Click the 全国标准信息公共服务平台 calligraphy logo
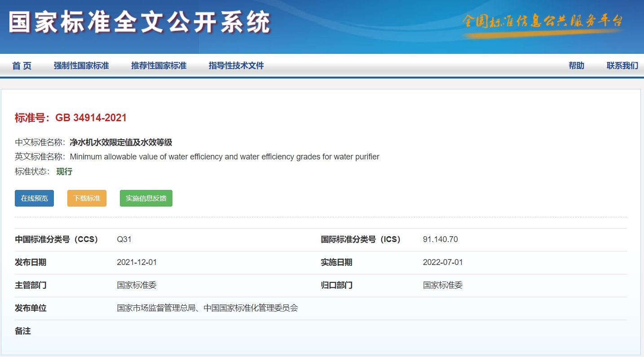 tap(543, 22)
